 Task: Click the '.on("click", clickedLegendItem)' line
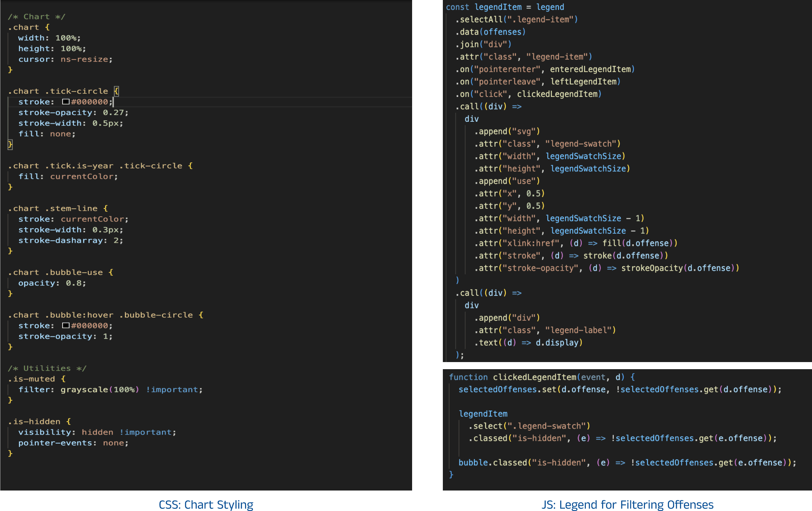point(528,94)
